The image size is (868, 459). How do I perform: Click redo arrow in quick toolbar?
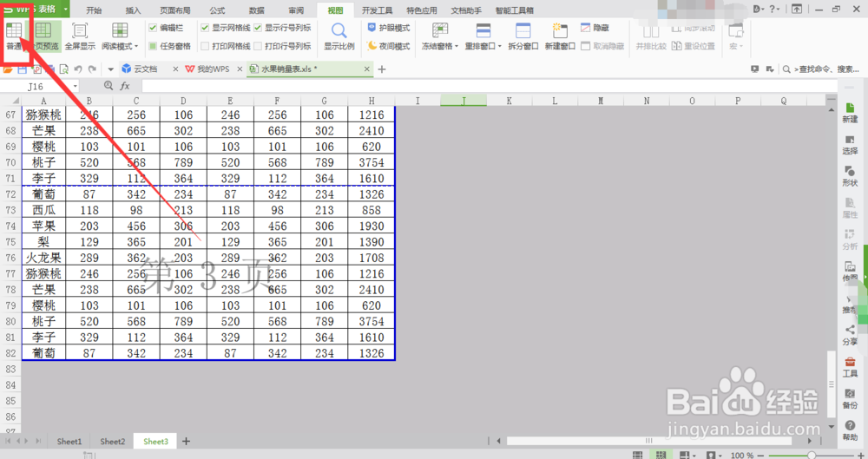click(x=93, y=69)
